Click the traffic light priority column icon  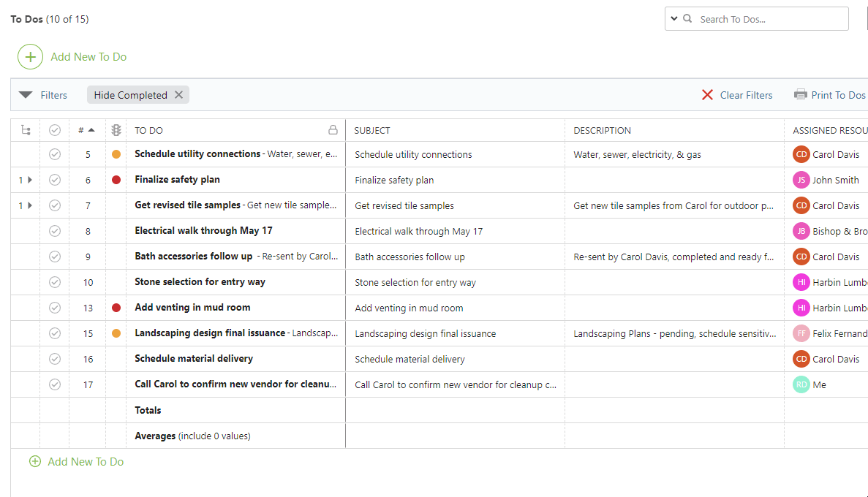116,130
